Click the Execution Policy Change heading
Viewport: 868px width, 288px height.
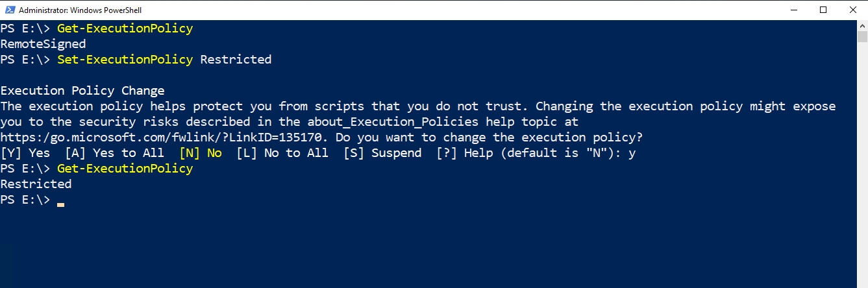point(82,91)
